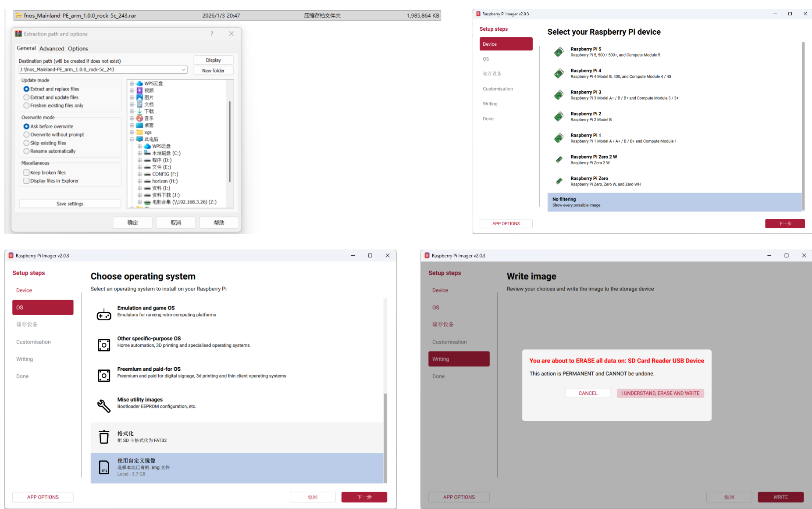Click CANCEL in the erase warning dialog
Image resolution: width=812 pixels, height=509 pixels.
[588, 393]
